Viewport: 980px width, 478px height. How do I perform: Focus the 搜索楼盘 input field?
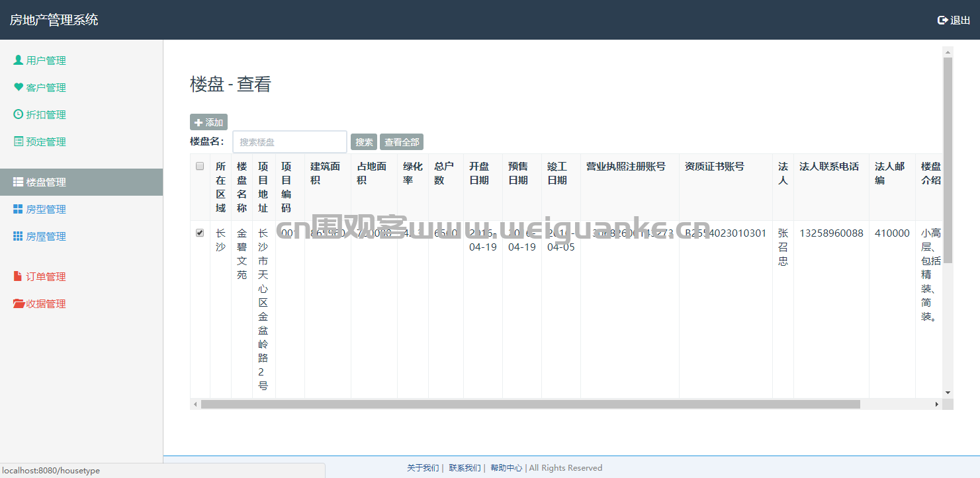tap(290, 141)
